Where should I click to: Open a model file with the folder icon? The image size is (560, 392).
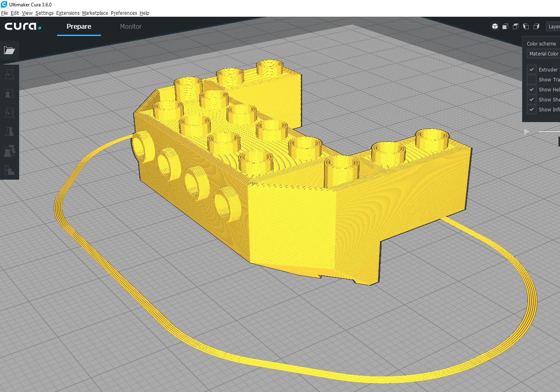[9, 50]
